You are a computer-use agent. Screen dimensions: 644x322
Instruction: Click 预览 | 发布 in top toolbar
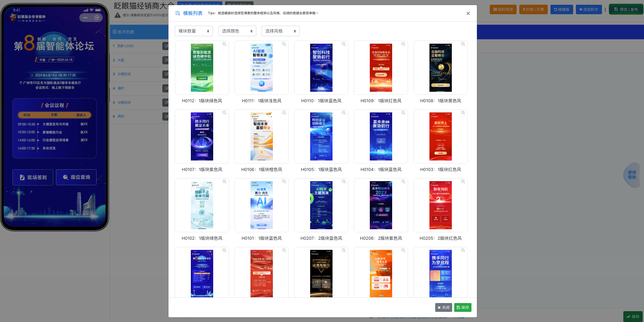tap(626, 9)
